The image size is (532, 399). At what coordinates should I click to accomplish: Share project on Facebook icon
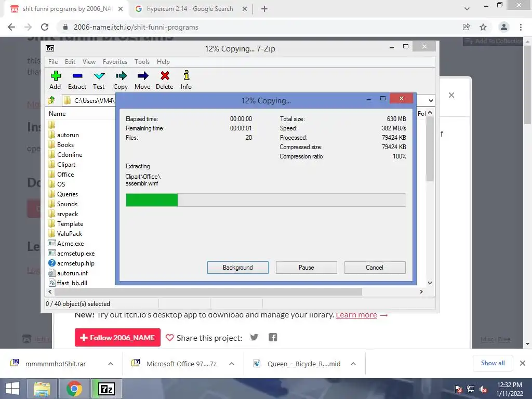[273, 337]
